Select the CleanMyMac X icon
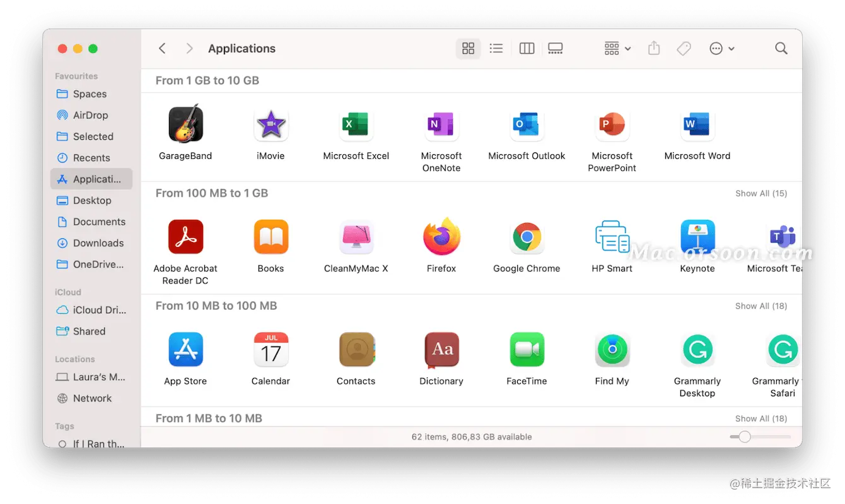This screenshot has width=845, height=504. coord(356,237)
